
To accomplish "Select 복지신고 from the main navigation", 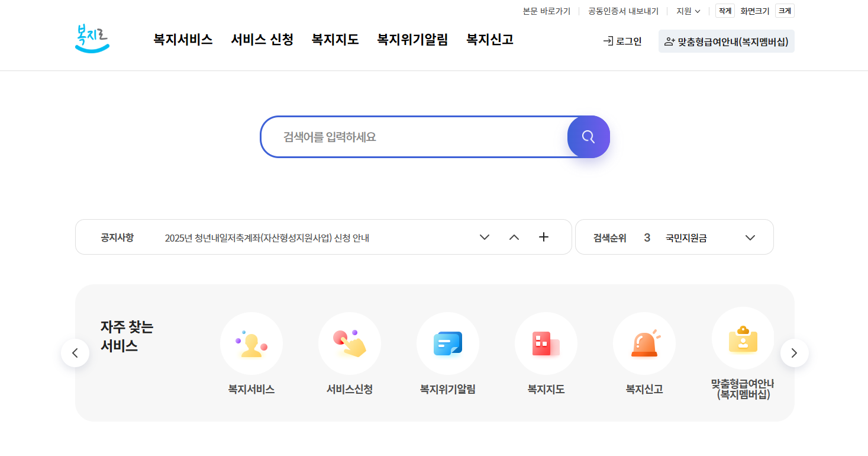I will pyautogui.click(x=489, y=40).
